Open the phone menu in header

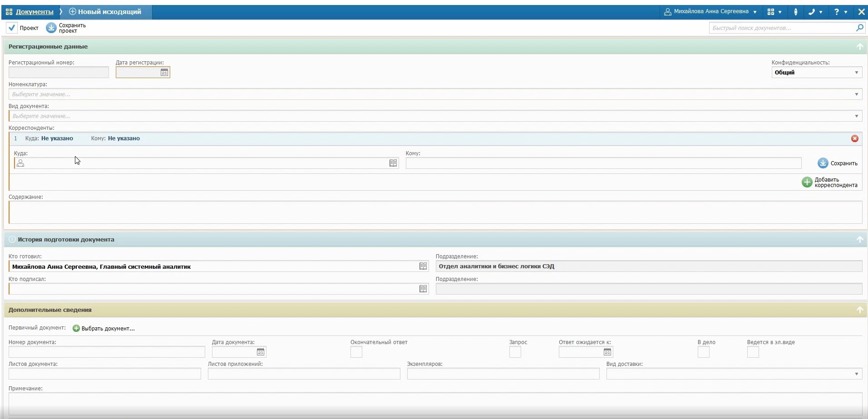(815, 12)
